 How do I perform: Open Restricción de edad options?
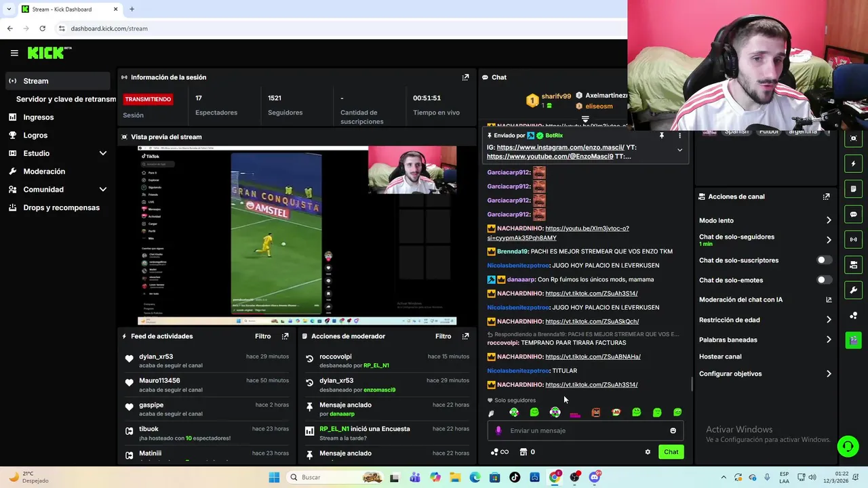point(765,320)
